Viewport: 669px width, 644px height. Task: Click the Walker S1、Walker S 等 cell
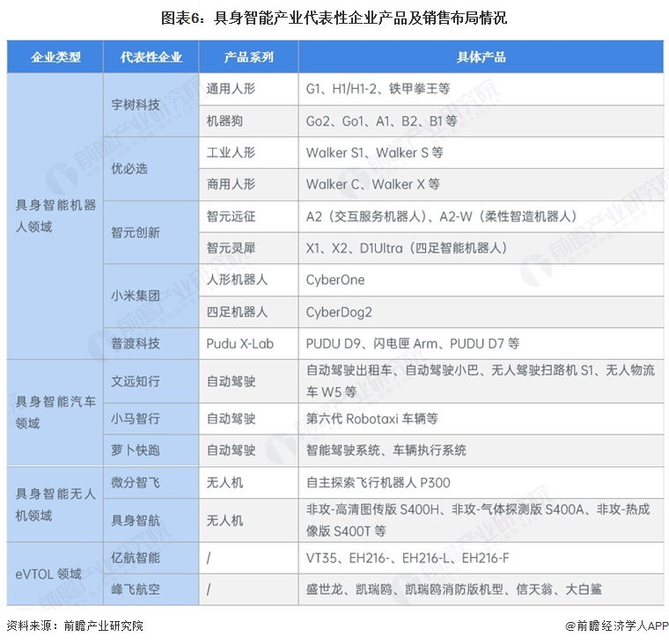(481, 152)
